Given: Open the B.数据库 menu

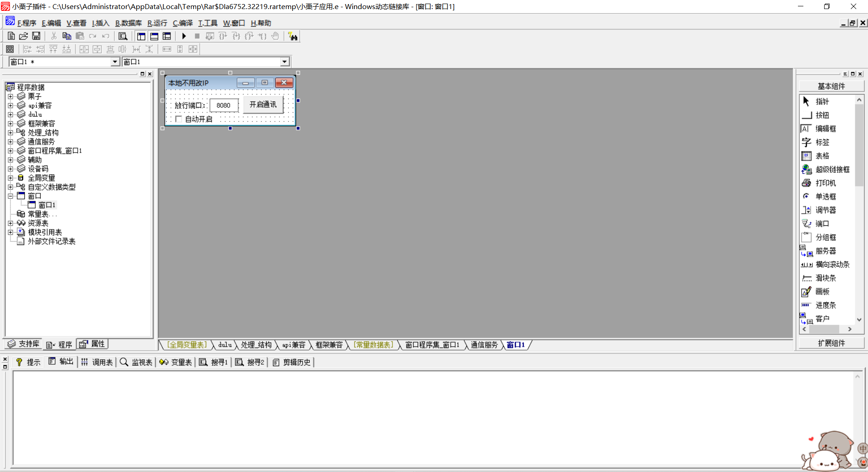Looking at the screenshot, I should pyautogui.click(x=128, y=23).
